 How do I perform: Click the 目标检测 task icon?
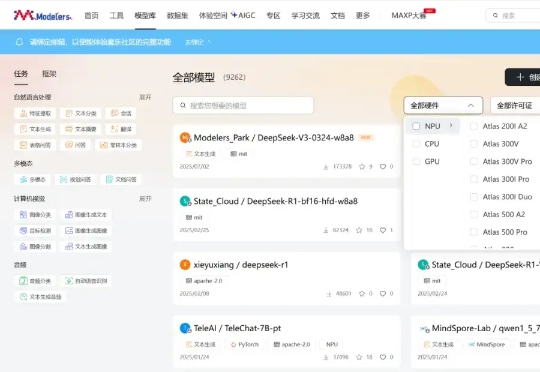click(23, 230)
